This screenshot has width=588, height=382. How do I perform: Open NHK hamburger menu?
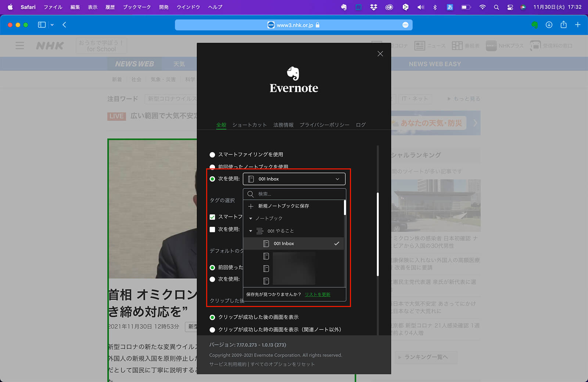point(20,46)
